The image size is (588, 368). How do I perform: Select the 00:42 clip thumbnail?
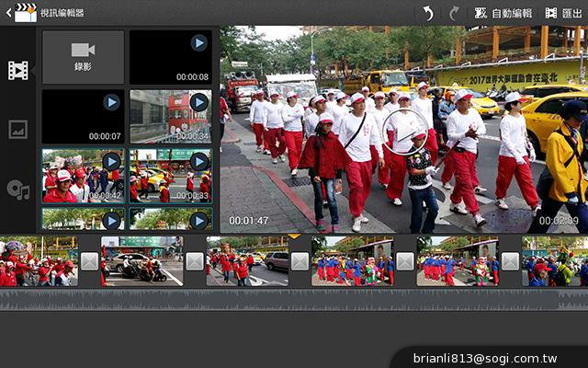[x=83, y=175]
